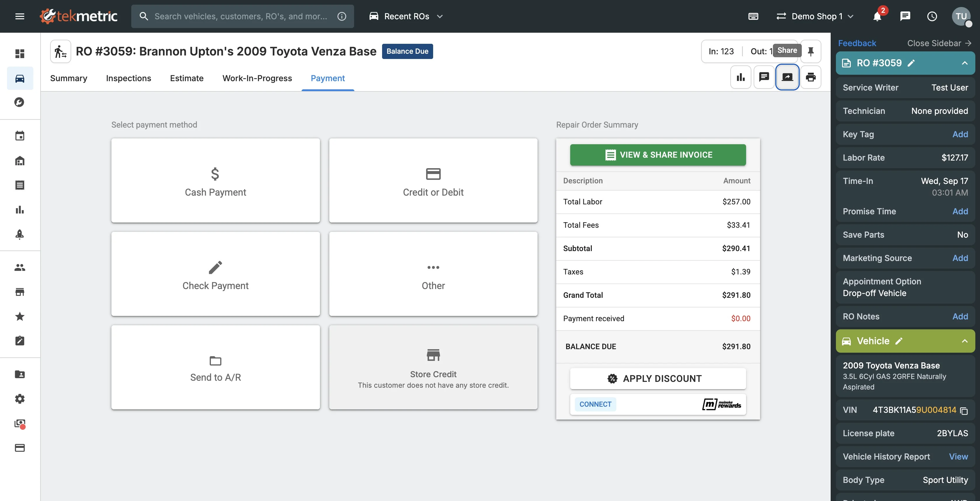The width and height of the screenshot is (980, 501).
Task: Click the notifications bell icon
Action: [877, 16]
